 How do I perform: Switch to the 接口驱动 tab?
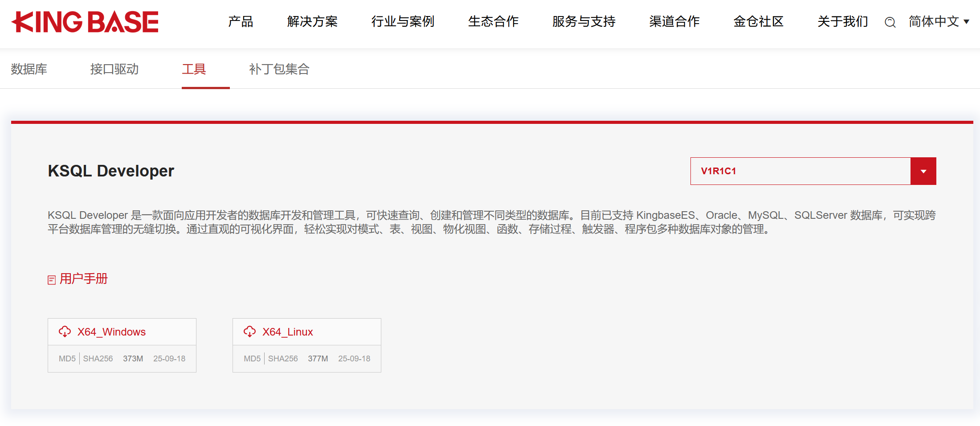[x=114, y=69]
